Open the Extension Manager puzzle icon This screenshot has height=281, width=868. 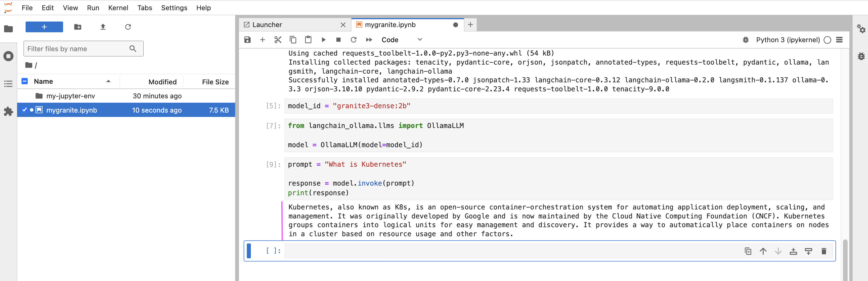click(8, 111)
